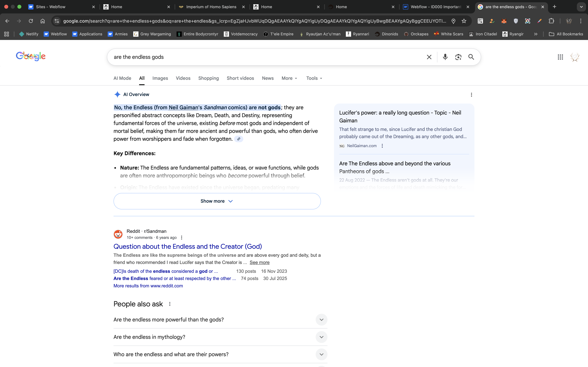Screen dimensions: 588x367
Task: Open AI Overview three-dot options
Action: pyautogui.click(x=471, y=95)
